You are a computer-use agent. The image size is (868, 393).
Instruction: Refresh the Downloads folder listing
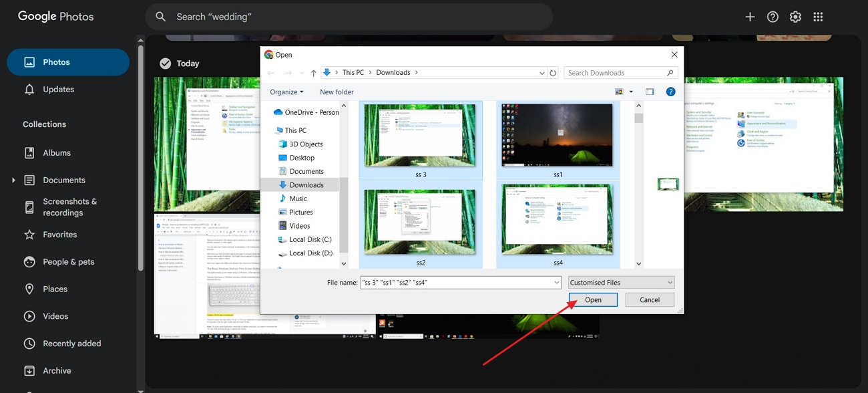(553, 73)
